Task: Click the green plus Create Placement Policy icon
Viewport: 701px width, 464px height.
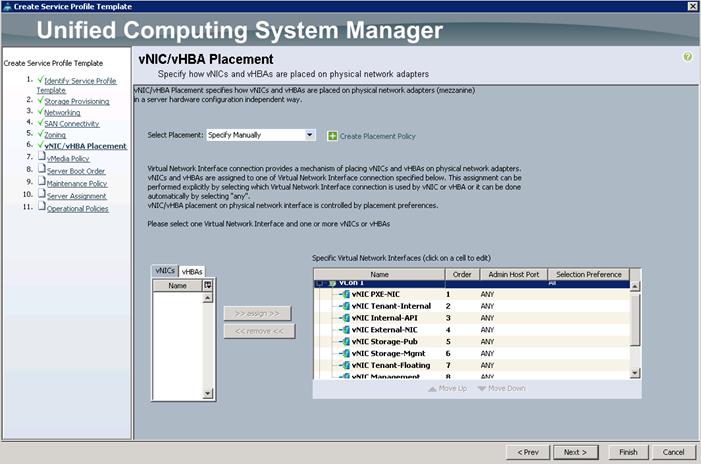Action: 332,136
